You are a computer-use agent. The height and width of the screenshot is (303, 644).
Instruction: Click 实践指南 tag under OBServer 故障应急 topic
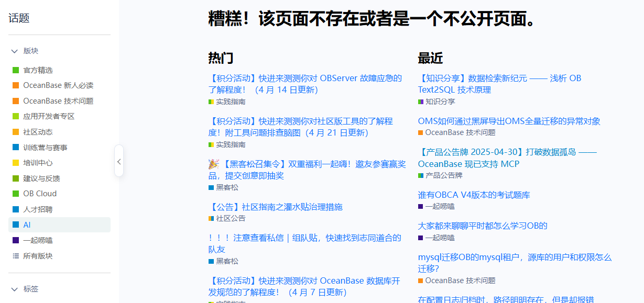227,102
